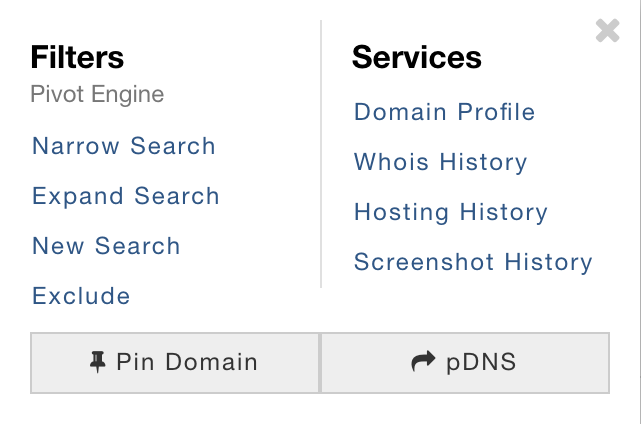This screenshot has height=424, width=641.
Task: Click the curved arrow icon beside pDNS
Action: (x=423, y=361)
